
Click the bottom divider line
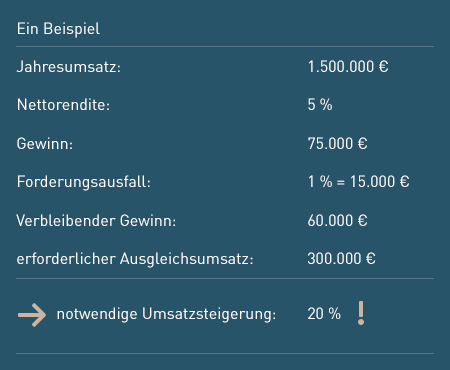(x=225, y=353)
